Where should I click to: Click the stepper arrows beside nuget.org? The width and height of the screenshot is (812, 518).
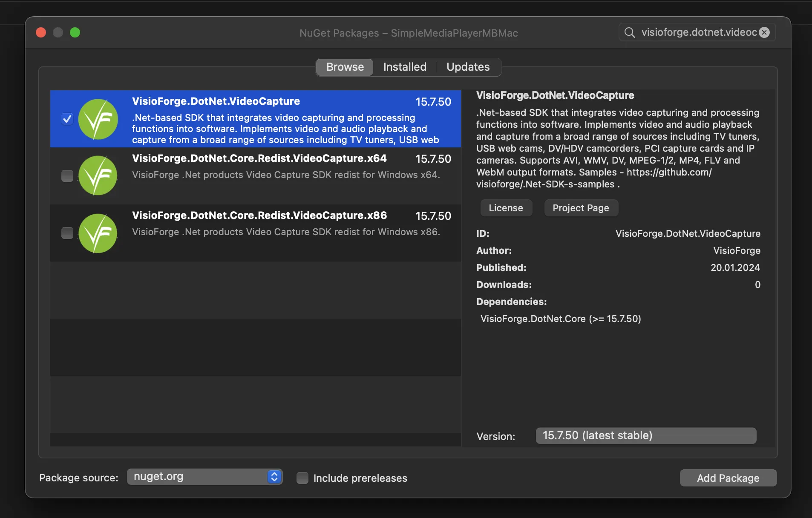pyautogui.click(x=274, y=477)
